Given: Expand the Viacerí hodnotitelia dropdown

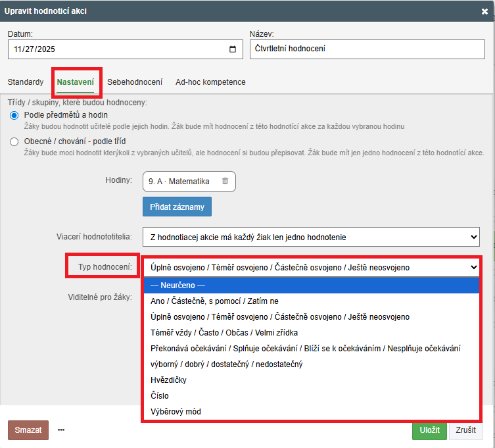Looking at the screenshot, I should tap(311, 237).
